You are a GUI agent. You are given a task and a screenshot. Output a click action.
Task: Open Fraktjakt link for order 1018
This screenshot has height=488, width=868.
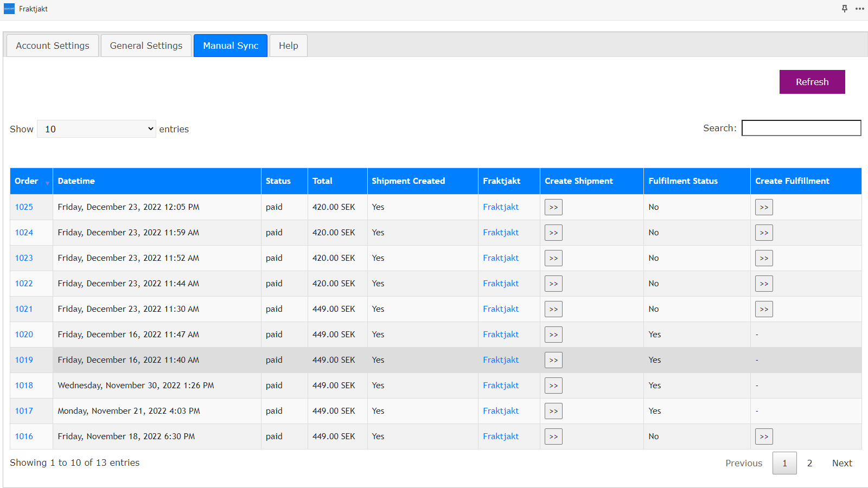[501, 386]
